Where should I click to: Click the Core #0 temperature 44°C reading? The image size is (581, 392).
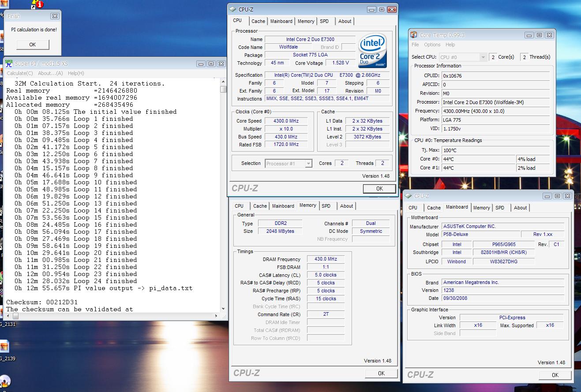(479, 159)
